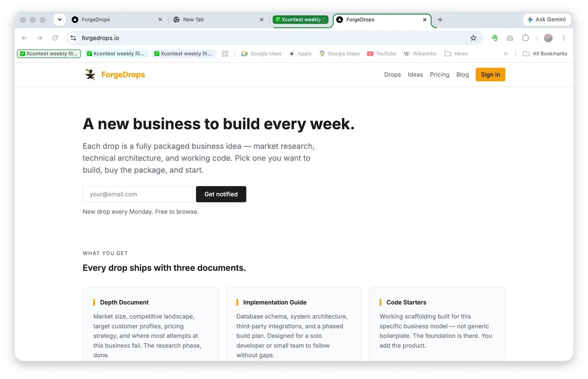Show hidden bookmarks with the double chevron
588x379 pixels.
[506, 54]
